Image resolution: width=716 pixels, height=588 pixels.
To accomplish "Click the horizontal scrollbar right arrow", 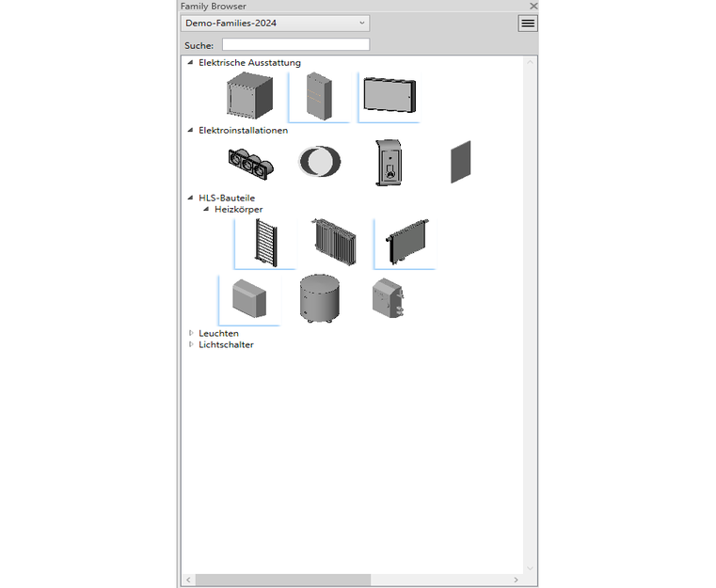I will tap(516, 580).
